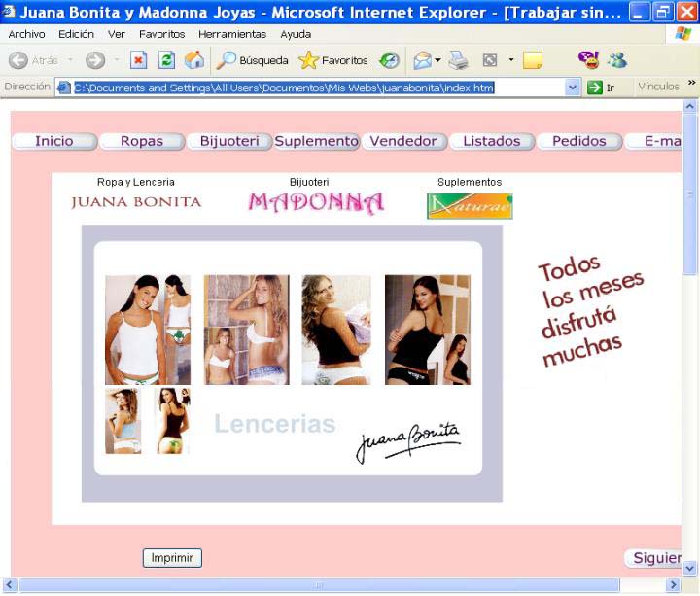This screenshot has width=700, height=596.
Task: Click the IE icon in title bar
Action: pyautogui.click(x=9, y=11)
